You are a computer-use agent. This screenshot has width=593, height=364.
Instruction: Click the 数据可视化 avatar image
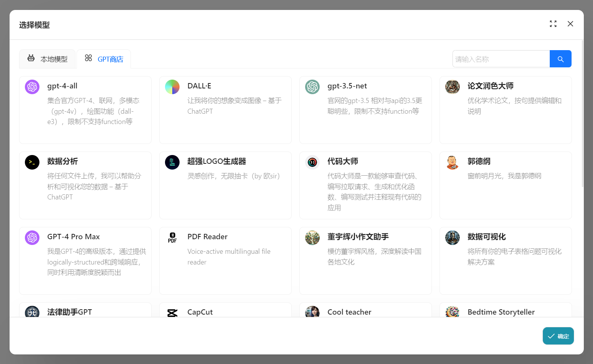coord(453,238)
